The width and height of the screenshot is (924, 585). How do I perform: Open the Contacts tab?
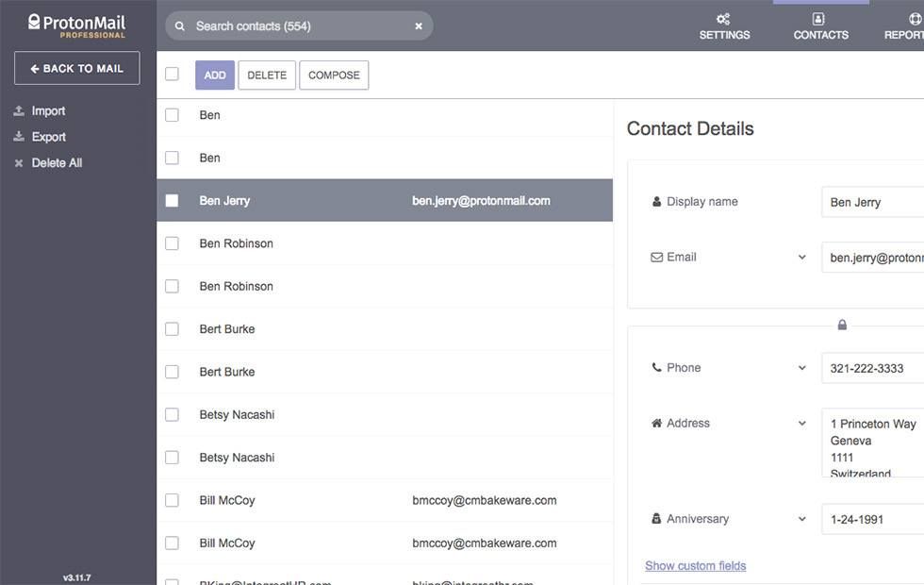click(820, 26)
